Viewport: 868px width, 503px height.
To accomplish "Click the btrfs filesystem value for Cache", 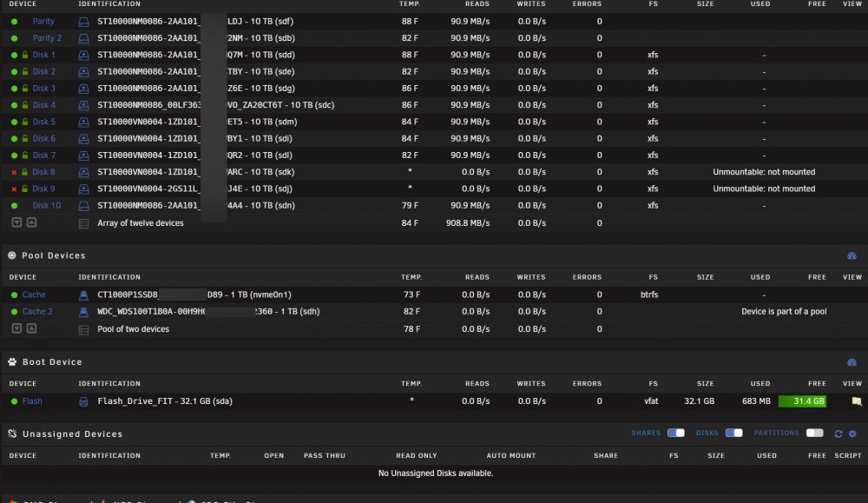I will click(x=649, y=295).
